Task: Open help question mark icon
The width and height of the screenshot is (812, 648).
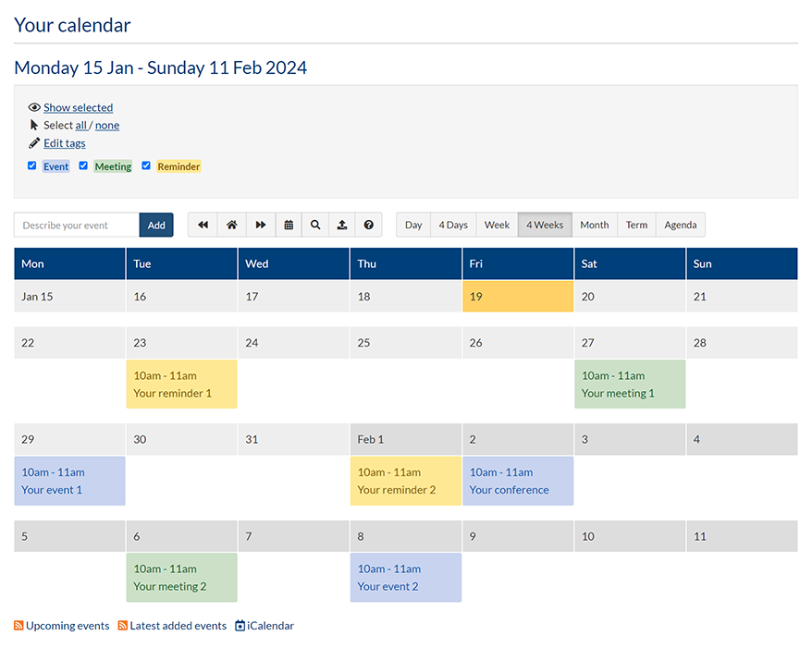Action: (x=369, y=225)
